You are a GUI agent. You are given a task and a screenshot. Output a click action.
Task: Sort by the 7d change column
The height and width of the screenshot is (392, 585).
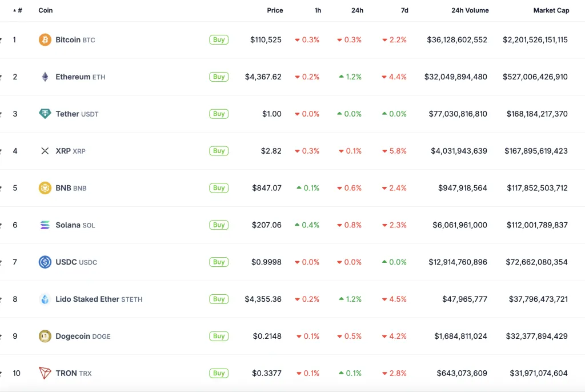pyautogui.click(x=404, y=10)
